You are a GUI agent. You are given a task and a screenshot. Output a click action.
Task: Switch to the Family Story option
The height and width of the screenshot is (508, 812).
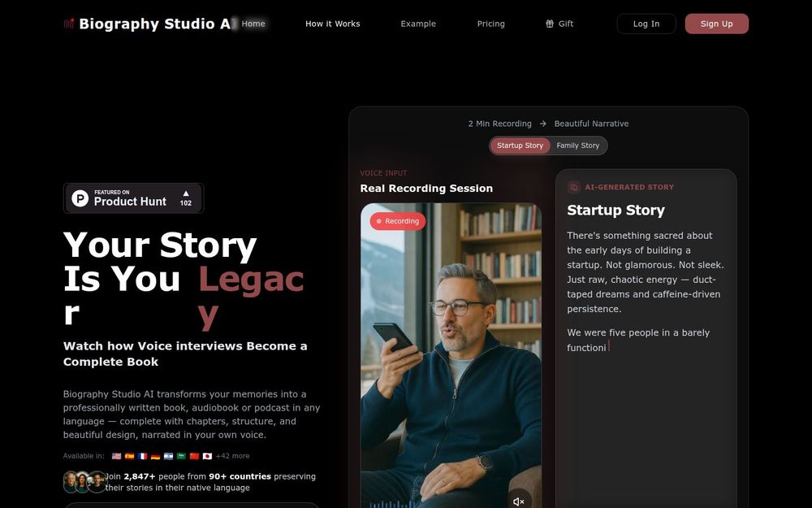[578, 145]
